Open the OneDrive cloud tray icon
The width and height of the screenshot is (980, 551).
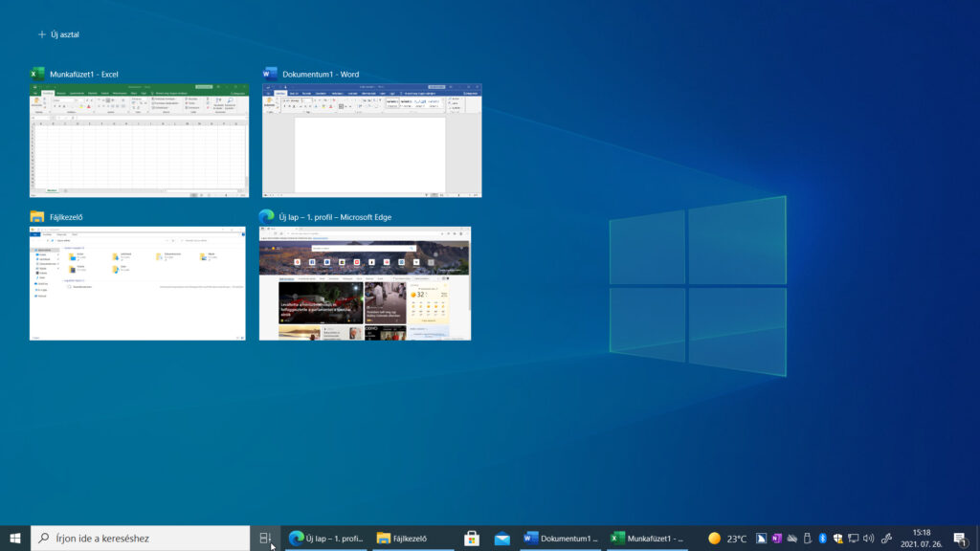point(791,538)
